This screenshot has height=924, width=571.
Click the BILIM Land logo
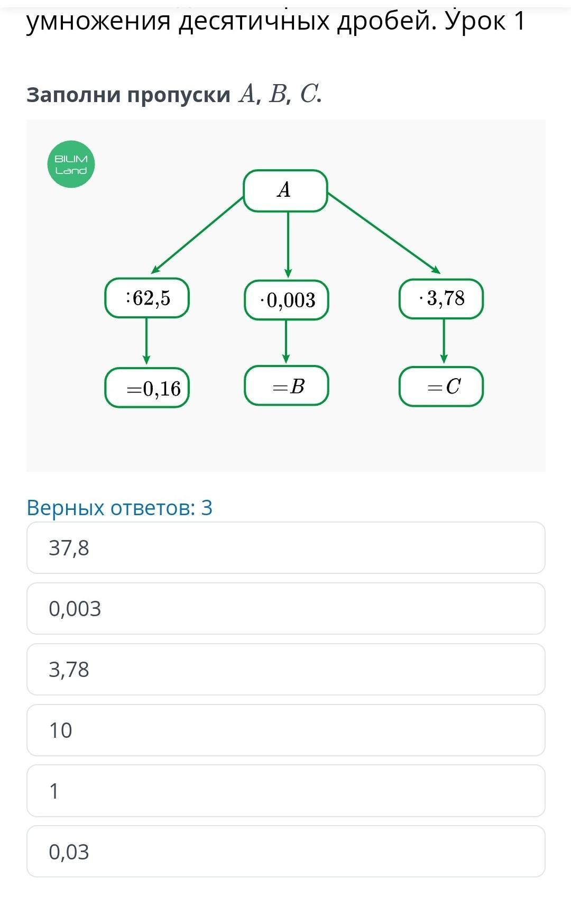click(x=71, y=164)
